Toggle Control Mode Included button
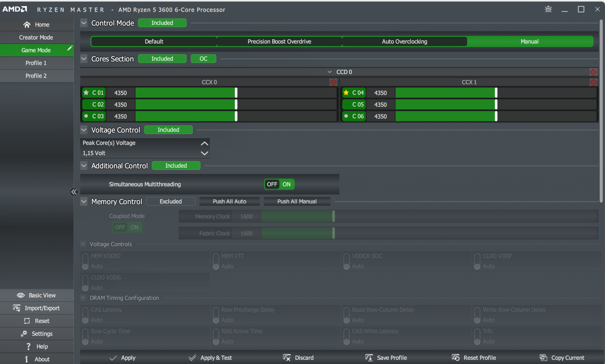The height and width of the screenshot is (364, 605). click(x=162, y=23)
